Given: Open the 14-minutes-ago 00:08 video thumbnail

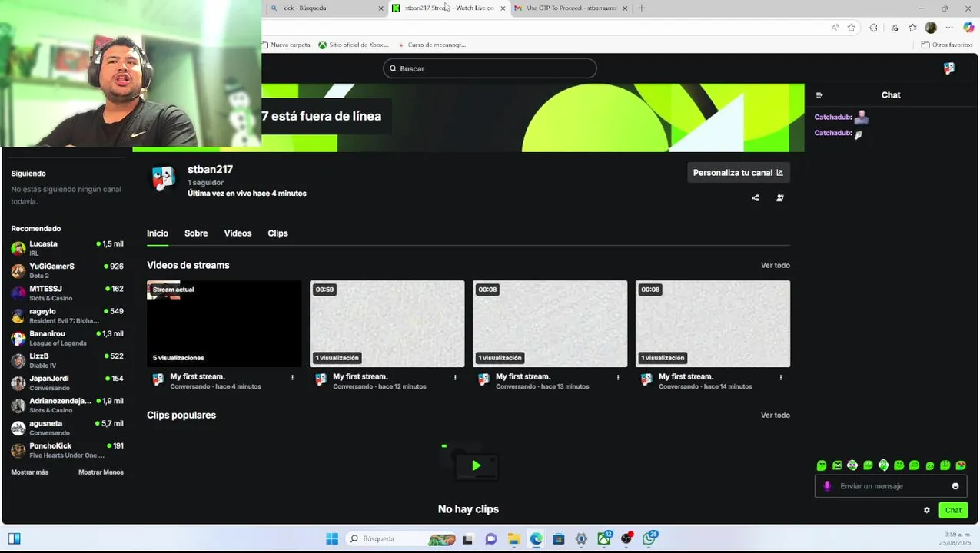Looking at the screenshot, I should point(713,323).
